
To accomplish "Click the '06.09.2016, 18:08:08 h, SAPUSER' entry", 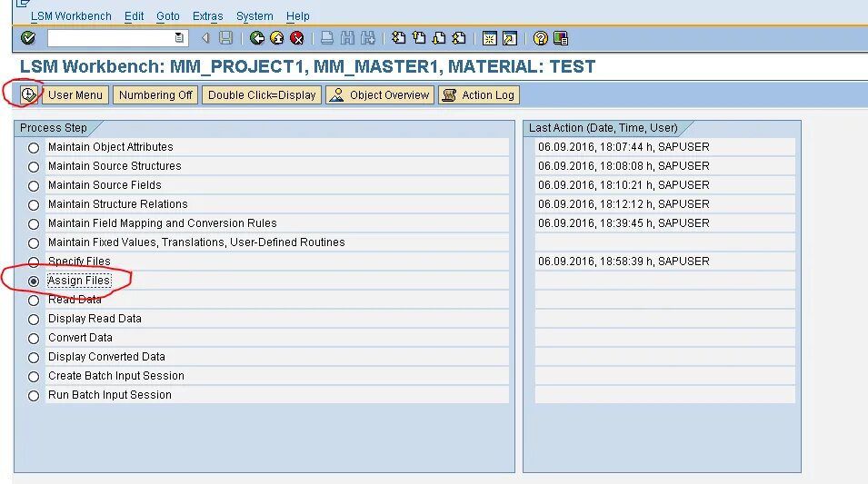I will [x=624, y=166].
